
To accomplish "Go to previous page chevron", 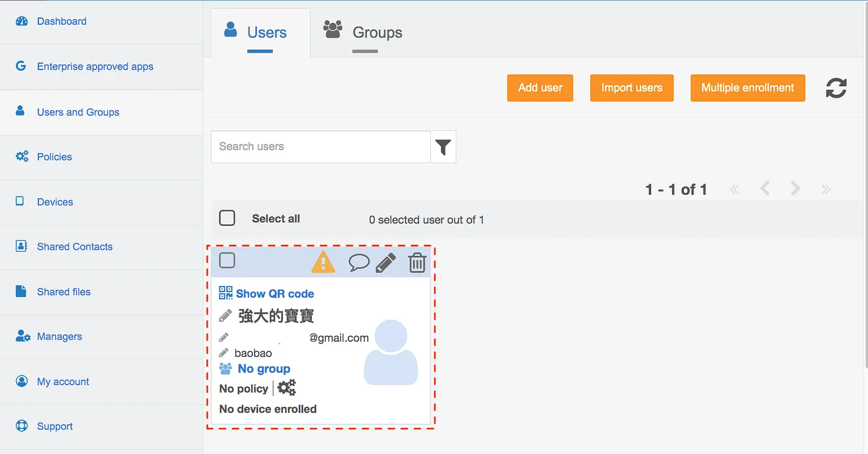I will tap(765, 189).
